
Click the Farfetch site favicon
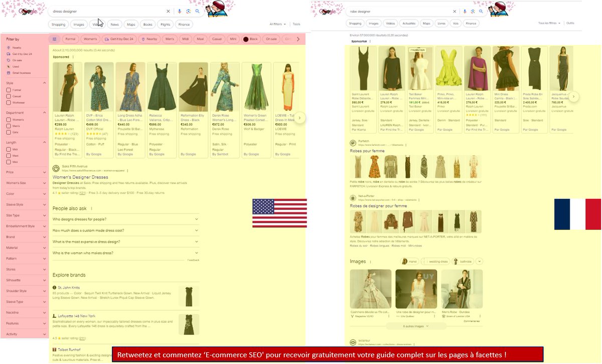coord(353,143)
